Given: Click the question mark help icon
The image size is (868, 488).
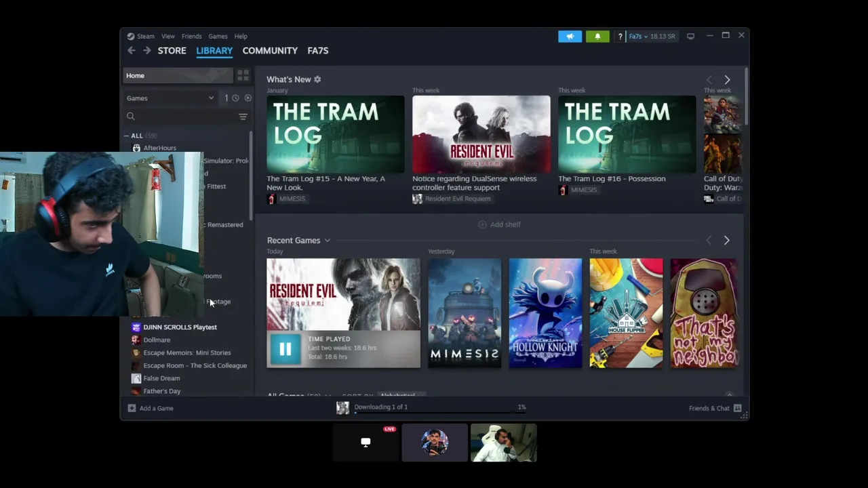Looking at the screenshot, I should (x=620, y=37).
